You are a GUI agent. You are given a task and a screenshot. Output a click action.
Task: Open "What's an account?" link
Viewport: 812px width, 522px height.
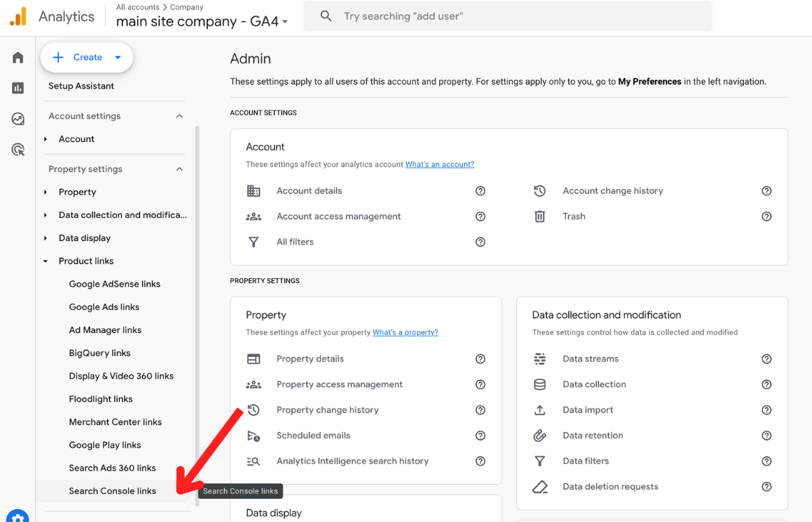(440, 165)
